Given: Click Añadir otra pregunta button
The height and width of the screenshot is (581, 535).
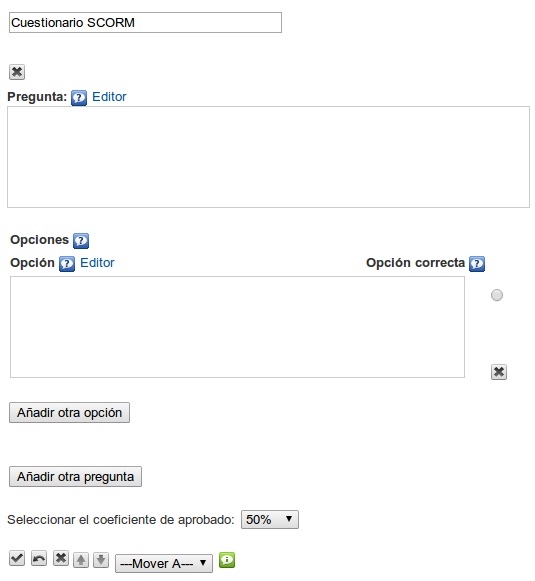Looking at the screenshot, I should tap(75, 477).
